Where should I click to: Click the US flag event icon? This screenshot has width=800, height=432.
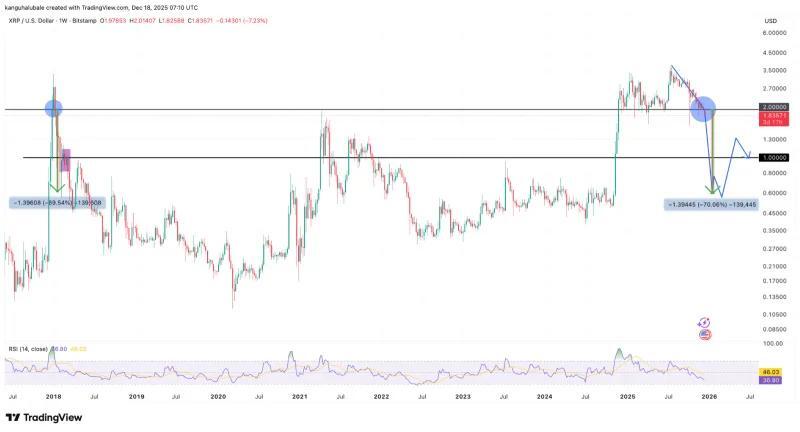tap(704, 334)
